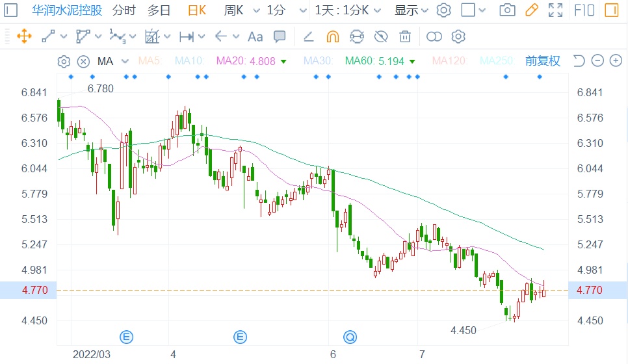Select the orange pencil drawing icon

click(x=531, y=10)
